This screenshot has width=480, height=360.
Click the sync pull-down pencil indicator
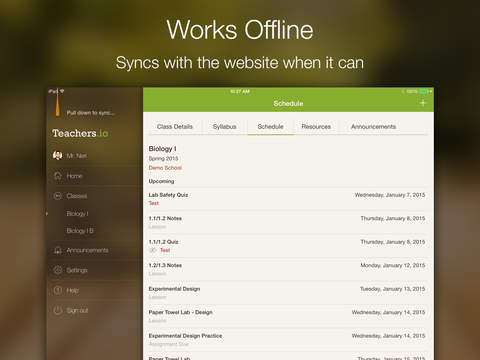(x=58, y=103)
